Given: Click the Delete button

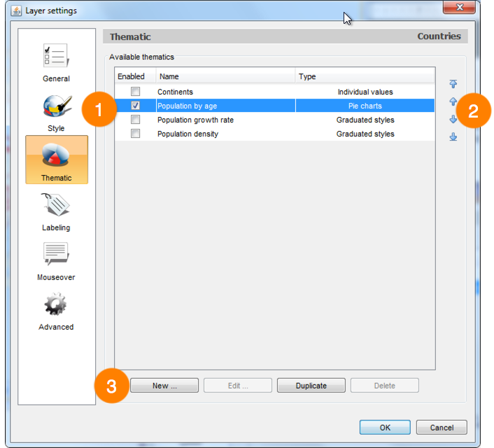Looking at the screenshot, I should coord(385,386).
